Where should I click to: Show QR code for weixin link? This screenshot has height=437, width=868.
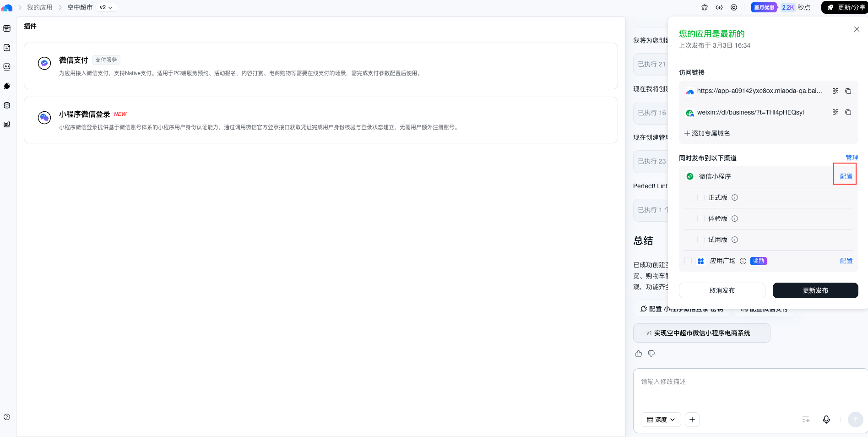[x=835, y=112]
